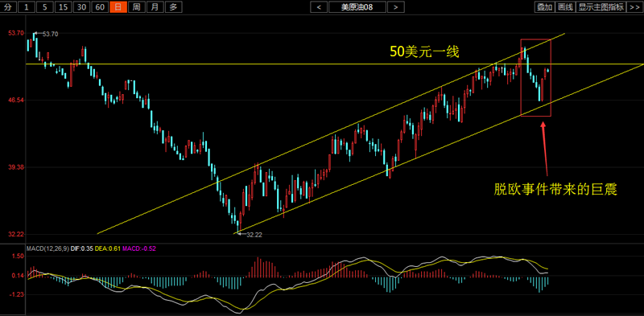
Task: Select the 15-minute period tab
Action: 63,6
